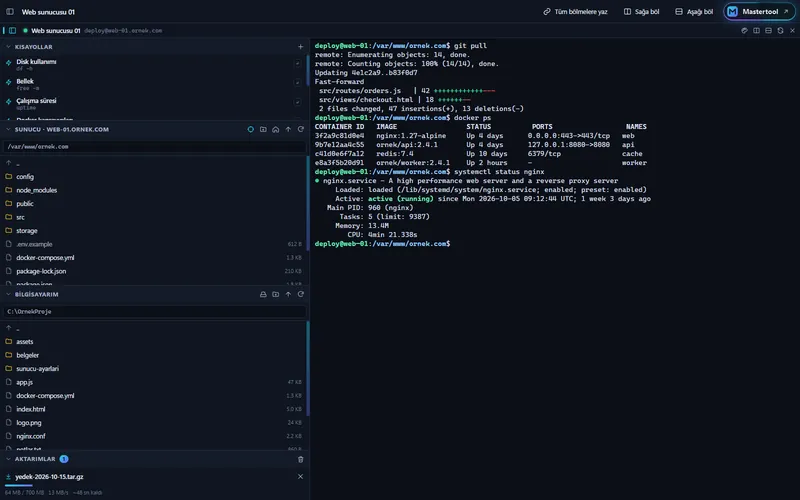
Task: Open storage folder on server
Action: (x=153, y=231)
